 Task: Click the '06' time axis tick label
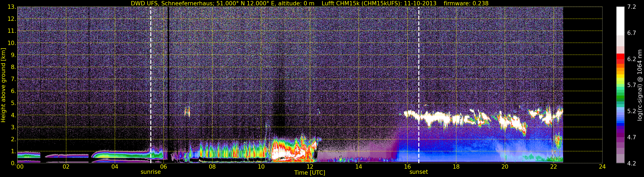163,167
